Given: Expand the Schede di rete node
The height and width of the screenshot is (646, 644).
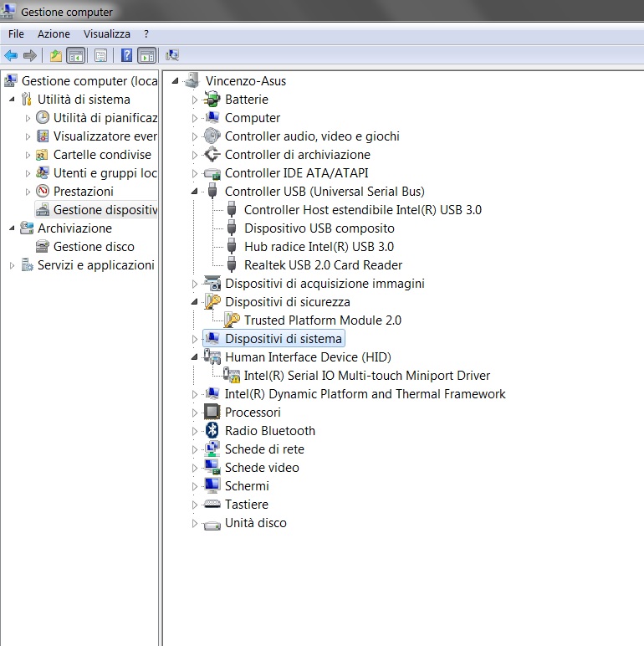Looking at the screenshot, I should [194, 449].
